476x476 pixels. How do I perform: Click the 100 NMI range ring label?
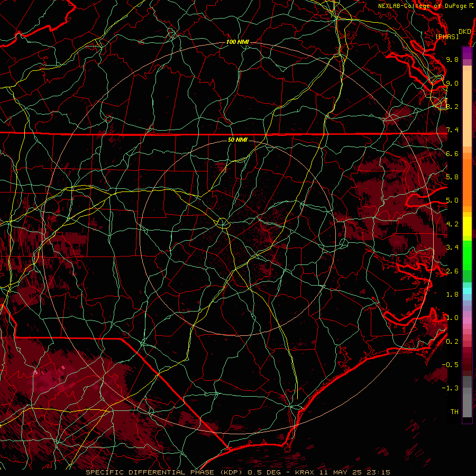237,42
